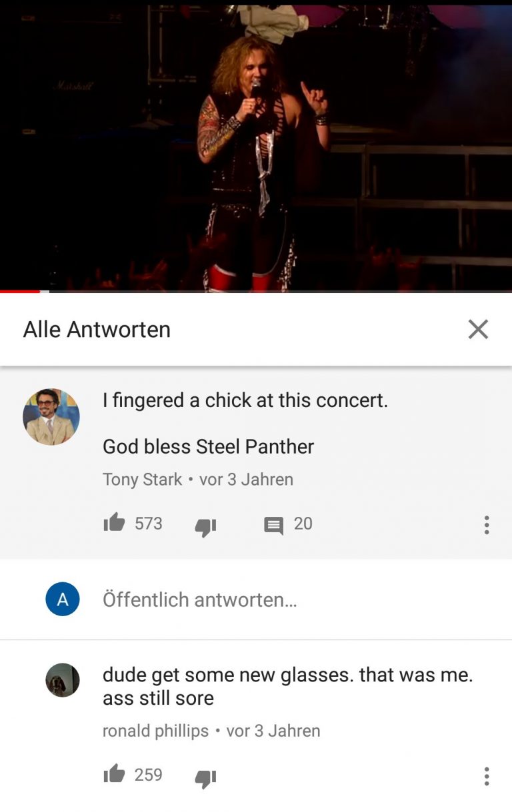Open ronald phillips' avatar

[63, 680]
